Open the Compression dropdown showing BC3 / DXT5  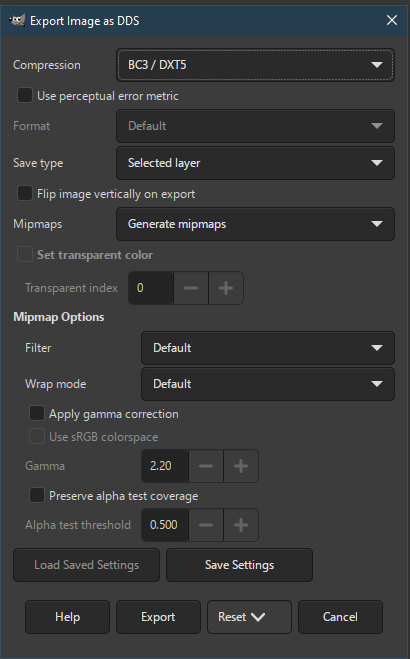(255, 65)
